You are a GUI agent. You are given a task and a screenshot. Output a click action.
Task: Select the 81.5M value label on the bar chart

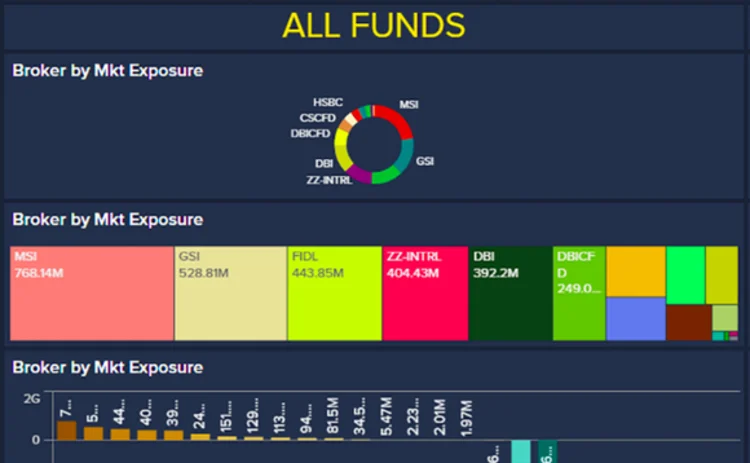(333, 415)
